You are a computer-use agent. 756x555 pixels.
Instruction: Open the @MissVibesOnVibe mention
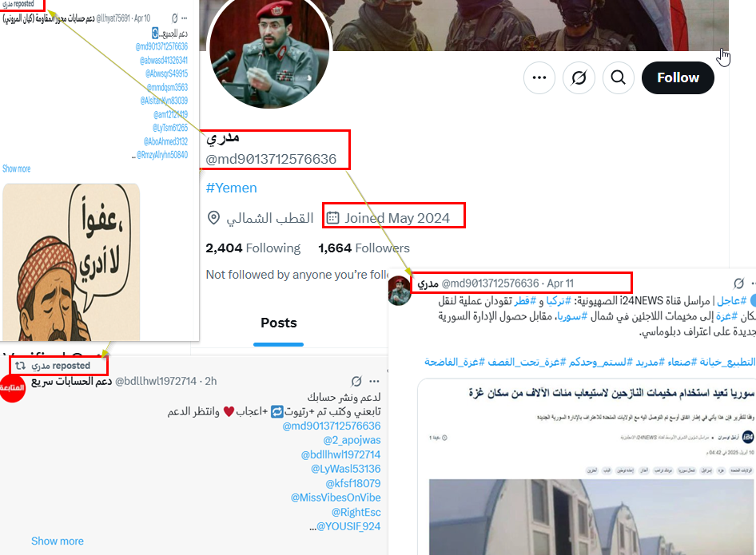(336, 498)
